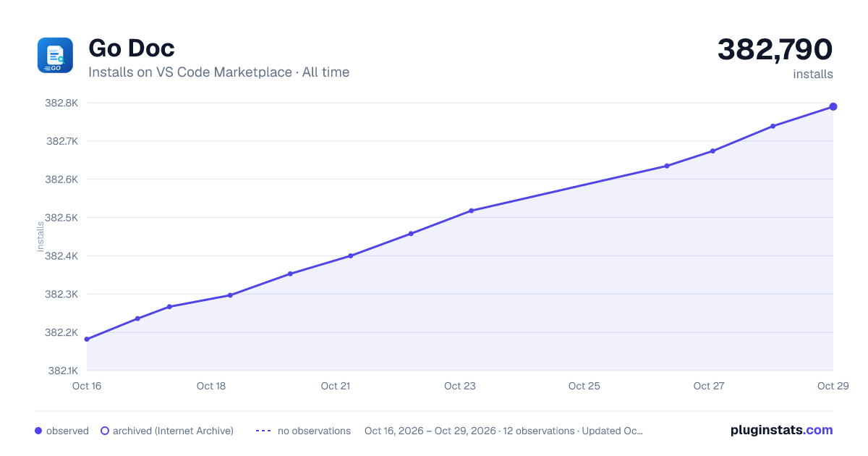Screen dimensions: 868x456
Task: Open the pluginstats.com link
Action: [781, 430]
